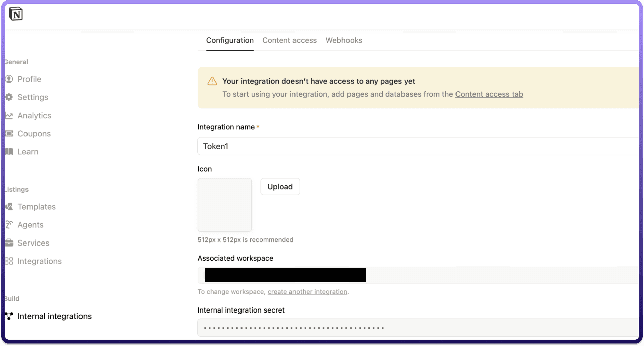
Task: Click the Learn book icon
Action: (9, 152)
